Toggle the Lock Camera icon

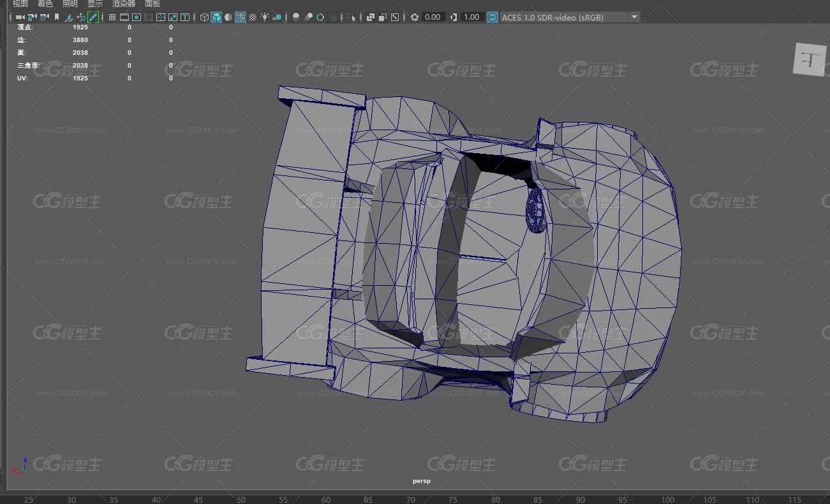(x=31, y=17)
